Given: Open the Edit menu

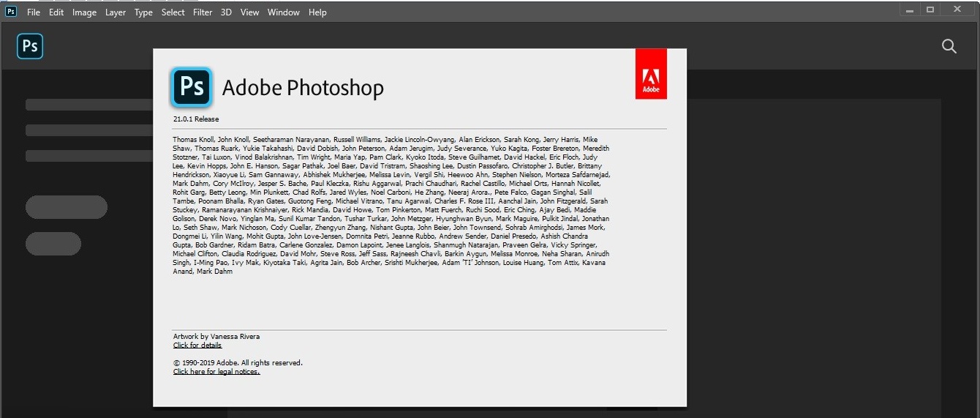Looking at the screenshot, I should click(56, 12).
